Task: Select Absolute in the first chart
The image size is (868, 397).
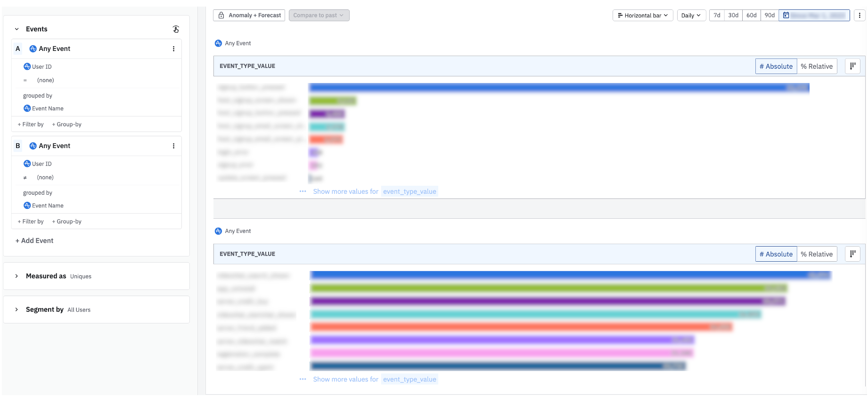Action: tap(776, 66)
